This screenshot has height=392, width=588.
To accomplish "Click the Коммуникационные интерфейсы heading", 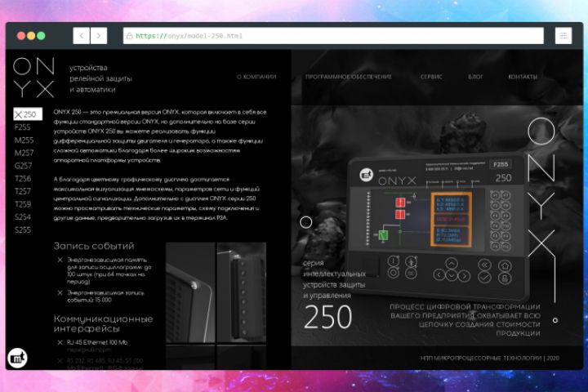I will [103, 323].
